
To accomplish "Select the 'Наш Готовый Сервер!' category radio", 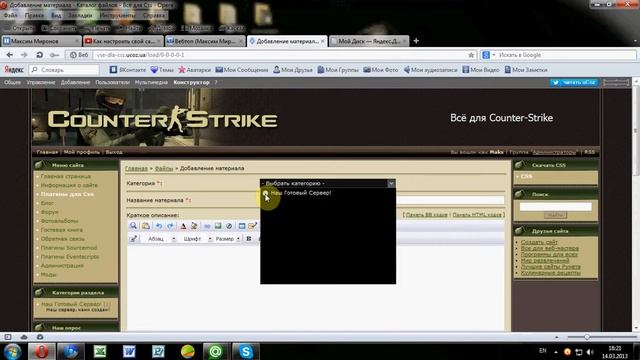I will point(266,193).
